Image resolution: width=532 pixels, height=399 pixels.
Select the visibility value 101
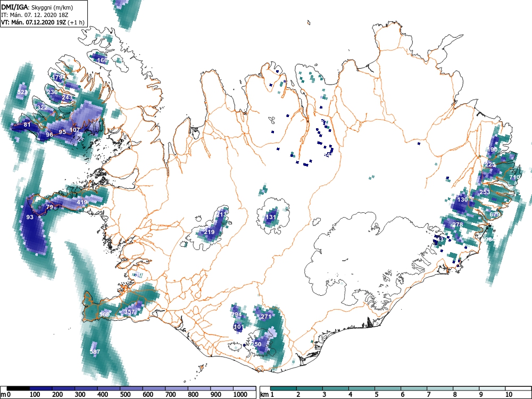click(238, 327)
